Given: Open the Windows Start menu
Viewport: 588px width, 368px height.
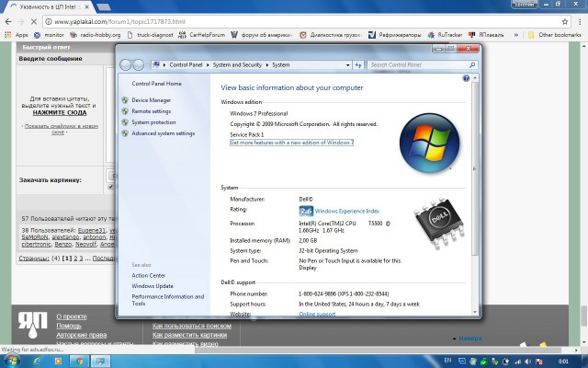Looking at the screenshot, I should coord(11,362).
